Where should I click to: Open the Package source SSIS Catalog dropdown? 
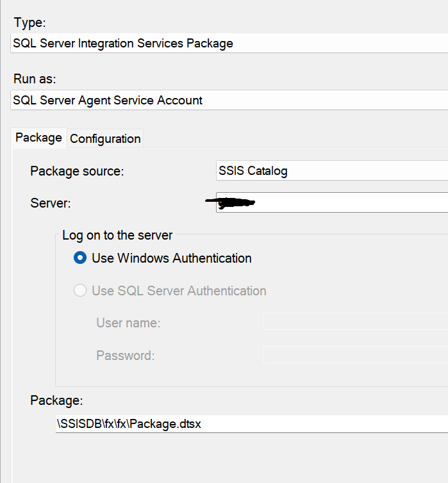coord(332,170)
